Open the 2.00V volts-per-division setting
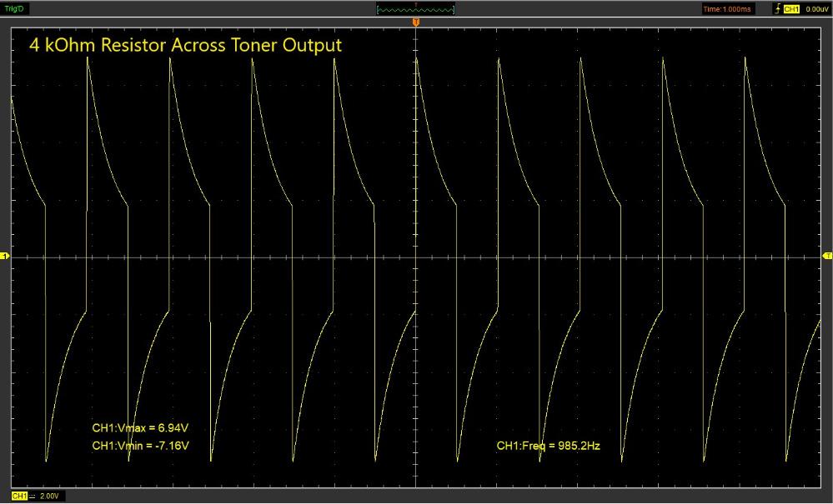The image size is (833, 504). click(50, 496)
